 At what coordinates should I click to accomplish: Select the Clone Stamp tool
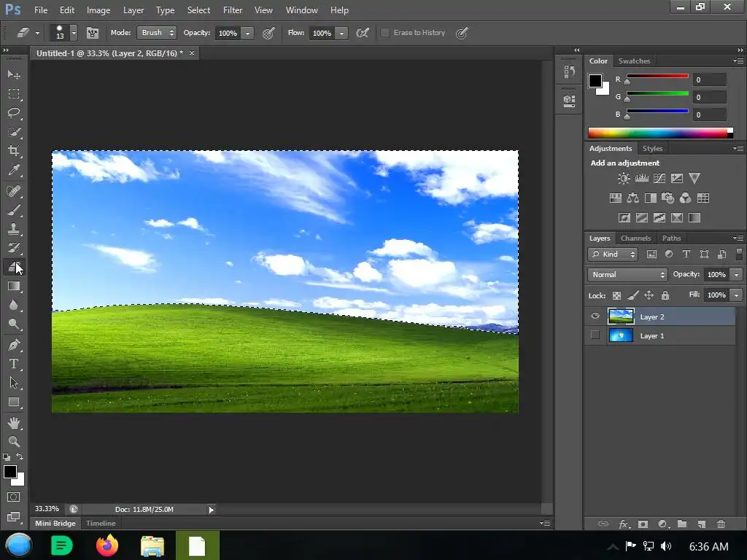click(x=14, y=229)
